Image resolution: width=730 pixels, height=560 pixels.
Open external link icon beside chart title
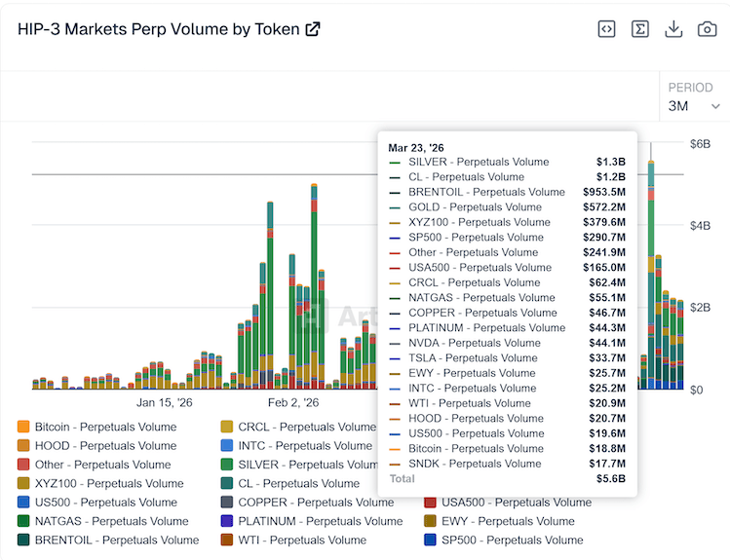click(x=313, y=29)
